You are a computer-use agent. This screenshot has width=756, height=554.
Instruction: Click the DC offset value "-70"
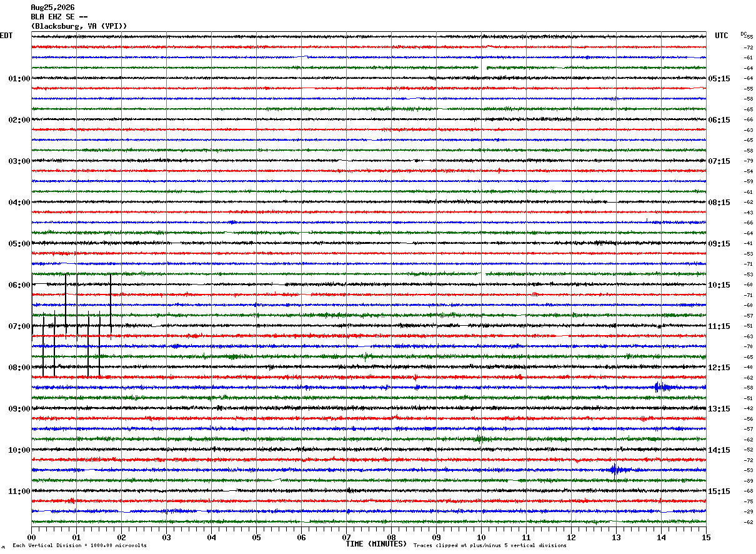(x=749, y=347)
